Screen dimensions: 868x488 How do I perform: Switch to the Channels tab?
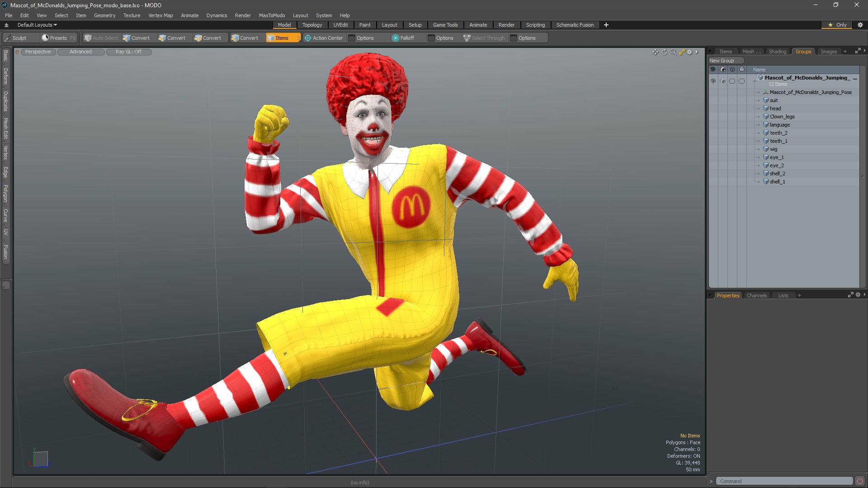click(757, 296)
